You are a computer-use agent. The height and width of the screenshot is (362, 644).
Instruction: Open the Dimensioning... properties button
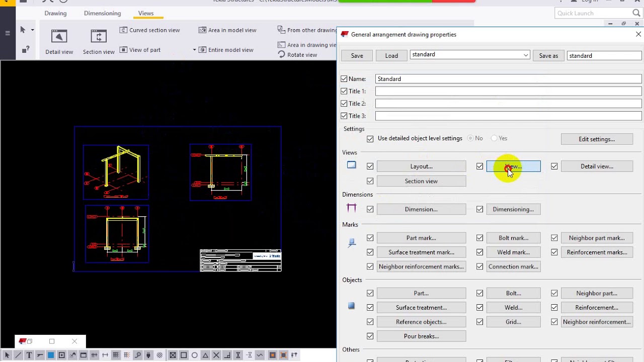(513, 209)
